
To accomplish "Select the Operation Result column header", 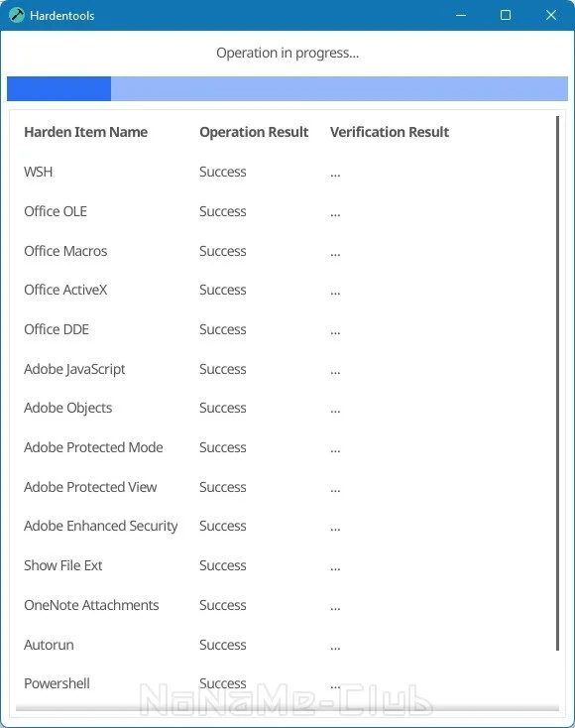I will tap(254, 132).
